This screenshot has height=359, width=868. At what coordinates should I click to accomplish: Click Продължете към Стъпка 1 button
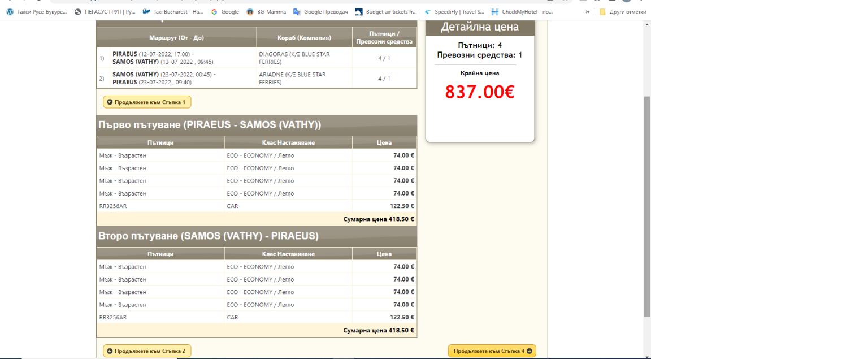pos(147,102)
